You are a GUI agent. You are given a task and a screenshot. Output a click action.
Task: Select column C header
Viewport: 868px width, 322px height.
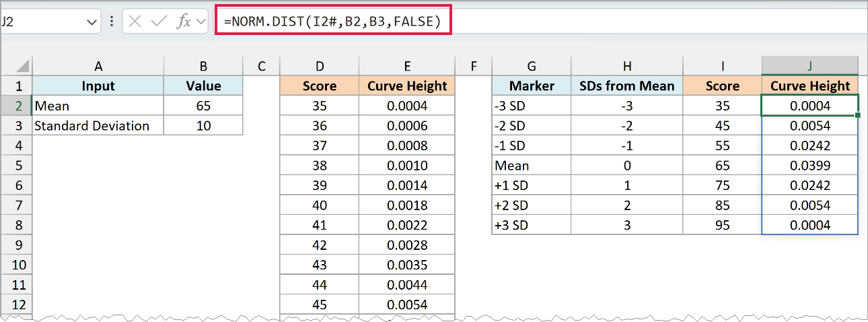261,66
